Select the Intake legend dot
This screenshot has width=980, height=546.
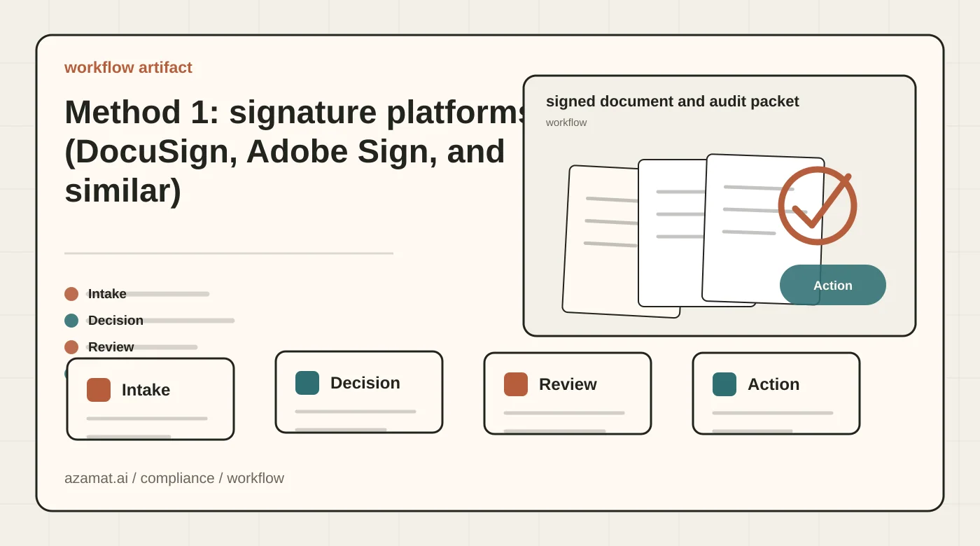pyautogui.click(x=71, y=294)
